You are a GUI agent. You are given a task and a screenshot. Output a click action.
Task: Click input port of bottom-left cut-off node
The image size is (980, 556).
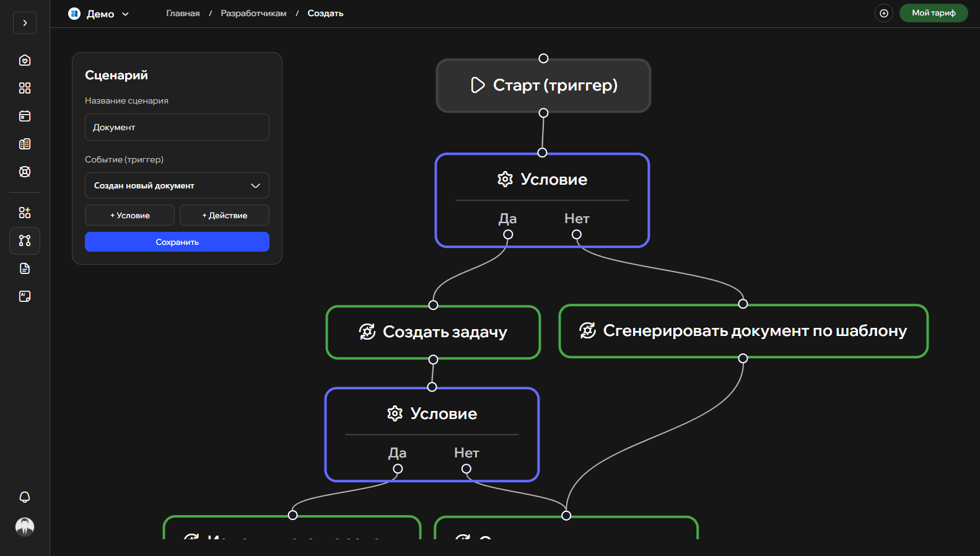tap(293, 515)
